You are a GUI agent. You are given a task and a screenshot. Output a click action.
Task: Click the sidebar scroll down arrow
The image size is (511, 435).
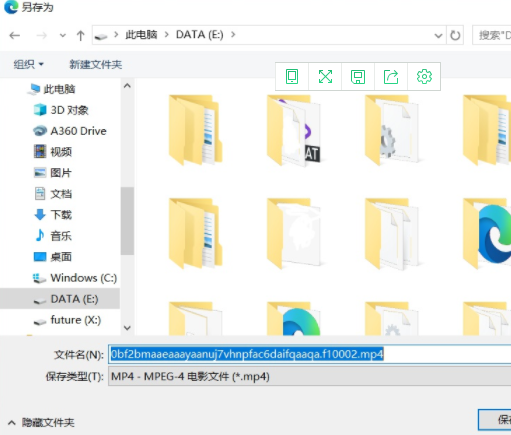tap(127, 328)
